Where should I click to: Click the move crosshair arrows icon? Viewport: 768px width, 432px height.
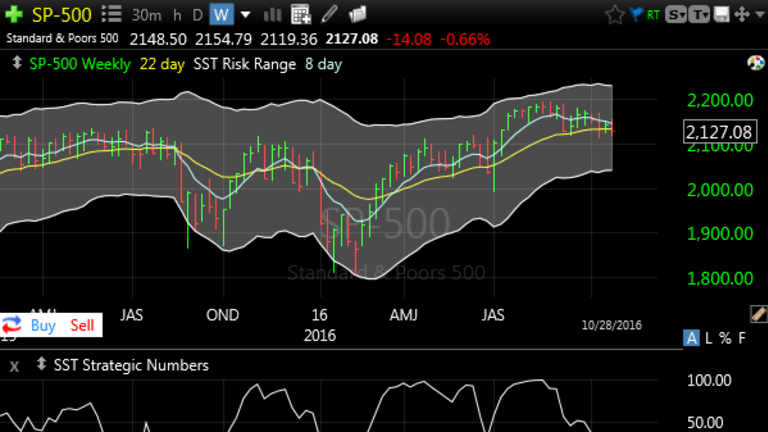click(x=742, y=14)
